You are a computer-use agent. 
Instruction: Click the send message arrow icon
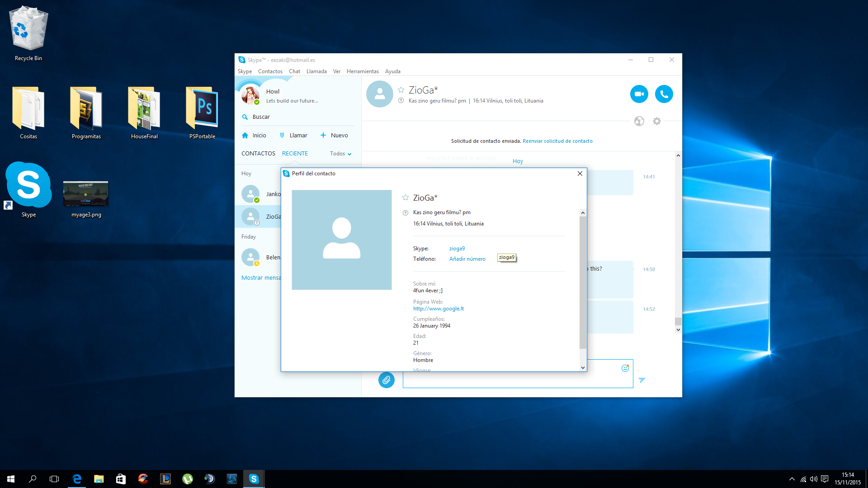(x=642, y=380)
